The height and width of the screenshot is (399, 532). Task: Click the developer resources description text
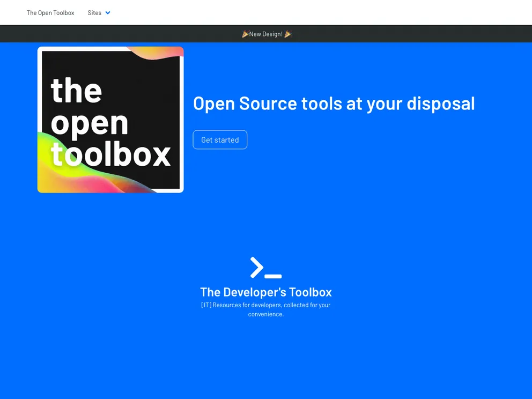coord(266,309)
